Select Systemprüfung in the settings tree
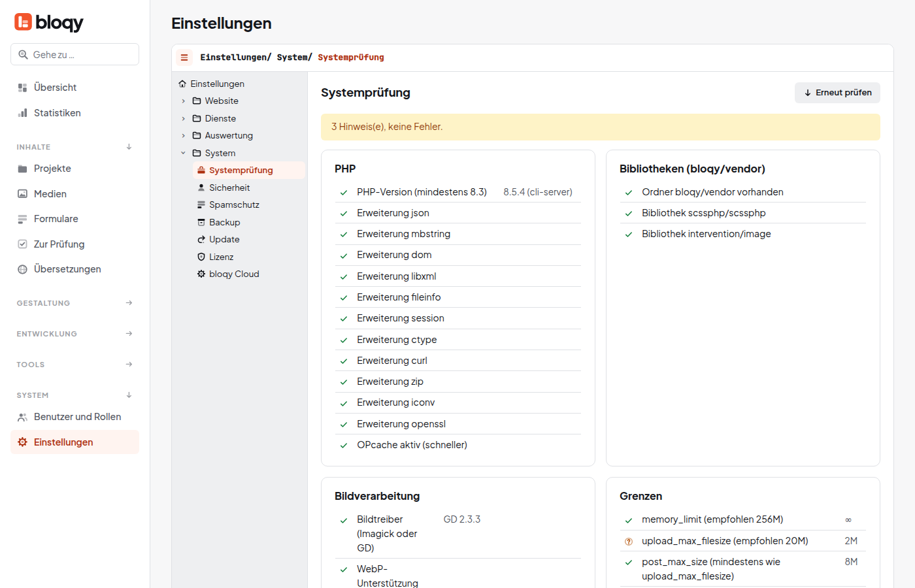 249,171
